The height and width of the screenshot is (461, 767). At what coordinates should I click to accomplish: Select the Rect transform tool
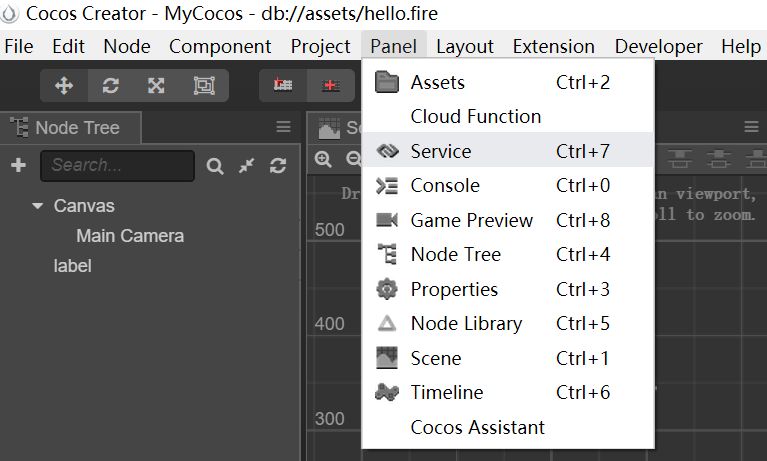(204, 86)
